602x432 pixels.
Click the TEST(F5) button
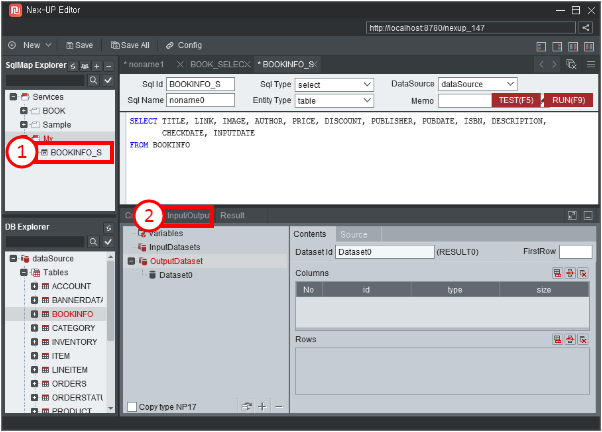pyautogui.click(x=516, y=100)
